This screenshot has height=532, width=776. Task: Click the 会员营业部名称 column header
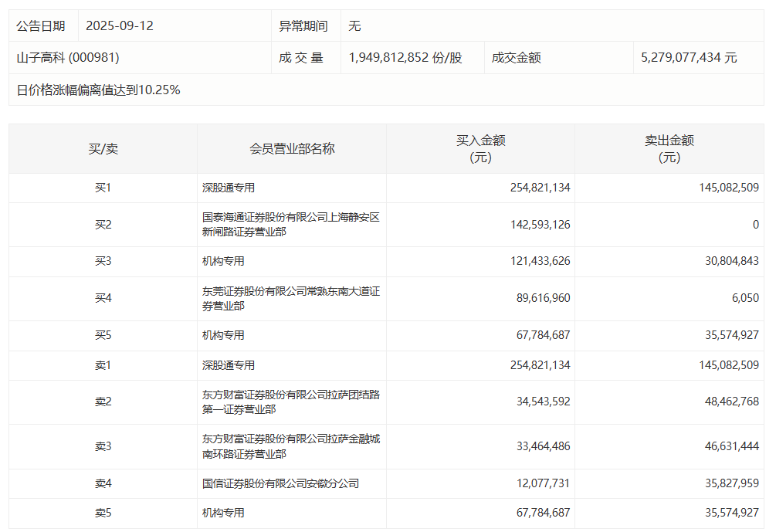coord(292,149)
